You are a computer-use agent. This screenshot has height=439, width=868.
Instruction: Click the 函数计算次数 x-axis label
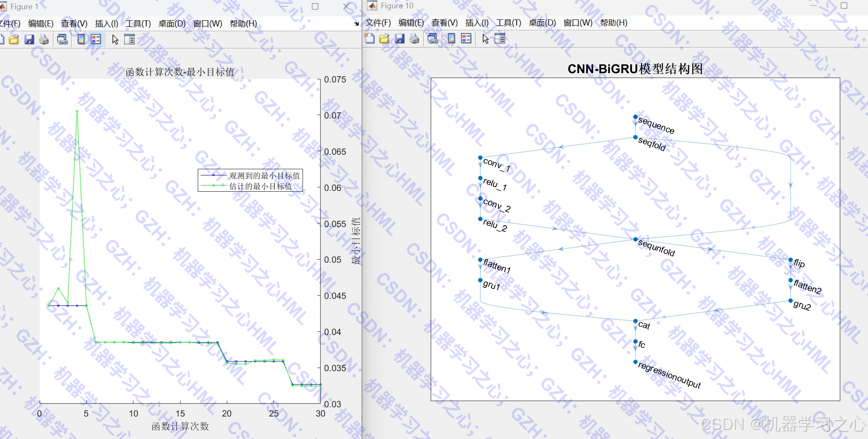click(180, 426)
